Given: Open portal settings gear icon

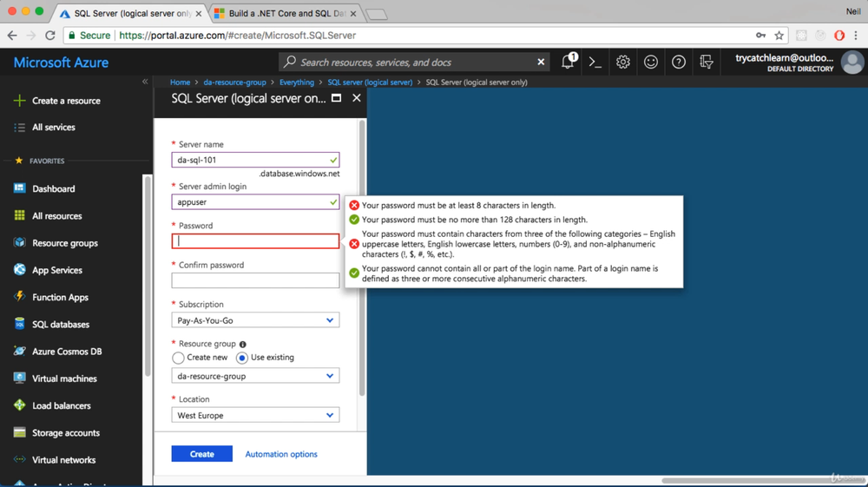Looking at the screenshot, I should 622,62.
